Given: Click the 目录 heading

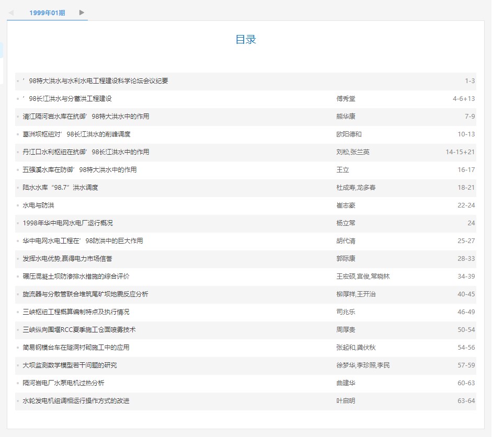Looking at the screenshot, I should 246,40.
